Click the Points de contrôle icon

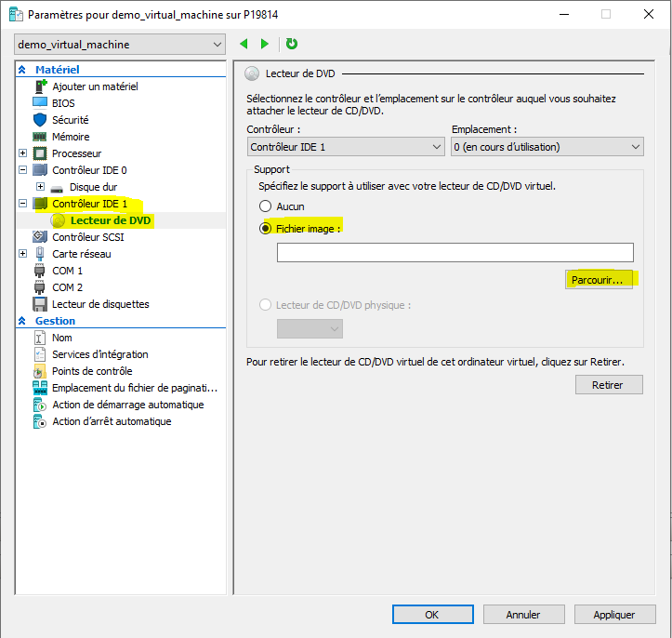(39, 371)
